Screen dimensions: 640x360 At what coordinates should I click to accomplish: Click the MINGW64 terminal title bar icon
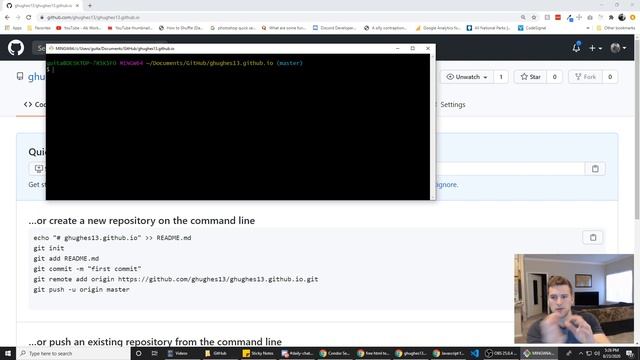pyautogui.click(x=51, y=48)
